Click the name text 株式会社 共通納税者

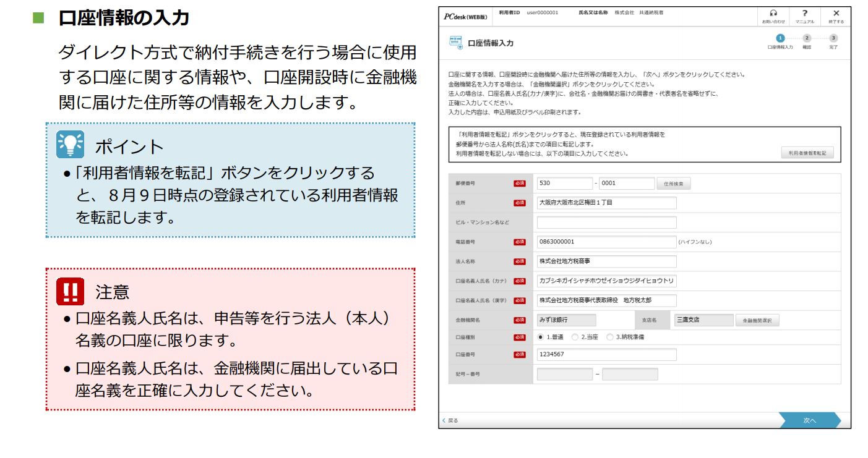(x=638, y=12)
